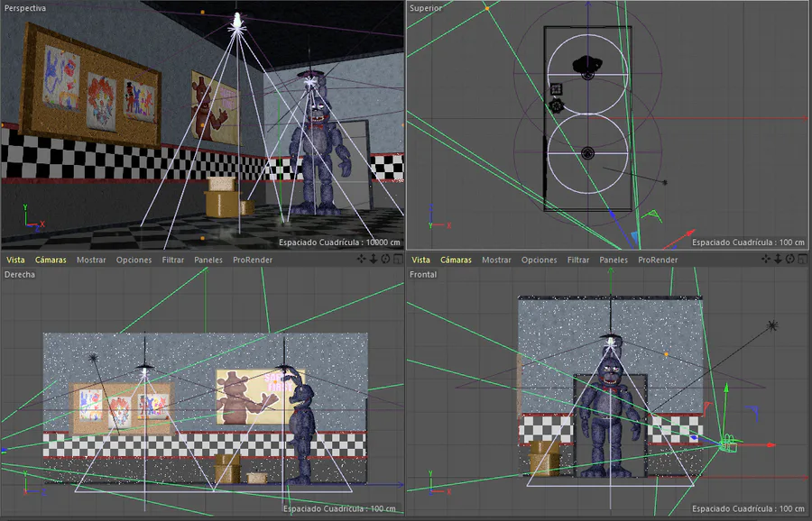Select the ceiling light bulb in the Perspectiva view
This screenshot has width=812, height=521.
(237, 21)
